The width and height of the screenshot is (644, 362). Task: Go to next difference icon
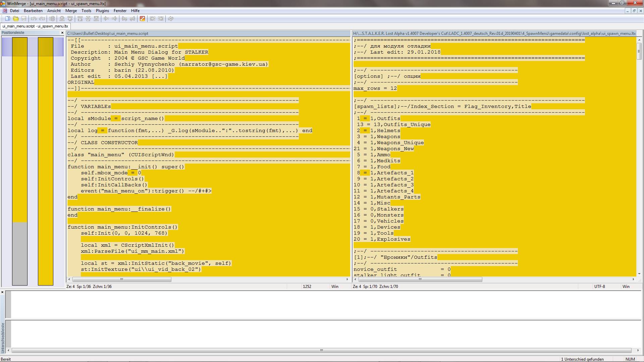(62, 19)
